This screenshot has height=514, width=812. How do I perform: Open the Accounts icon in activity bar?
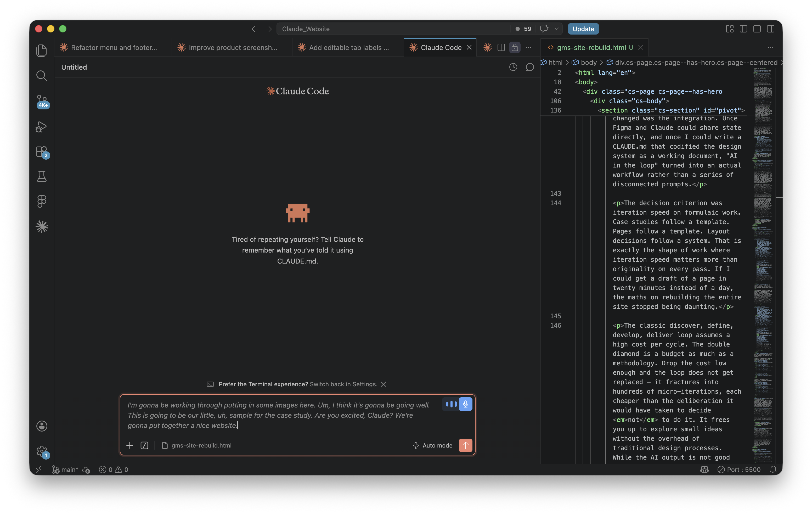(42, 426)
